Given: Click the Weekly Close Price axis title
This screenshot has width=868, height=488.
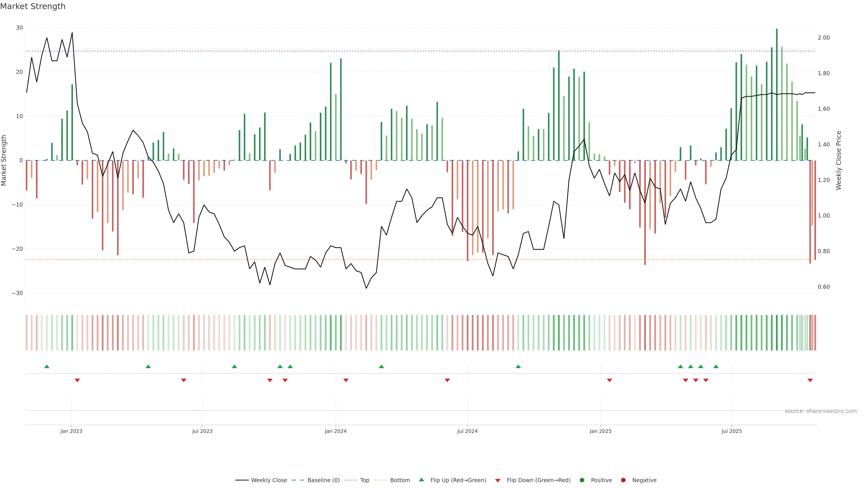Looking at the screenshot, I should pyautogui.click(x=839, y=160).
